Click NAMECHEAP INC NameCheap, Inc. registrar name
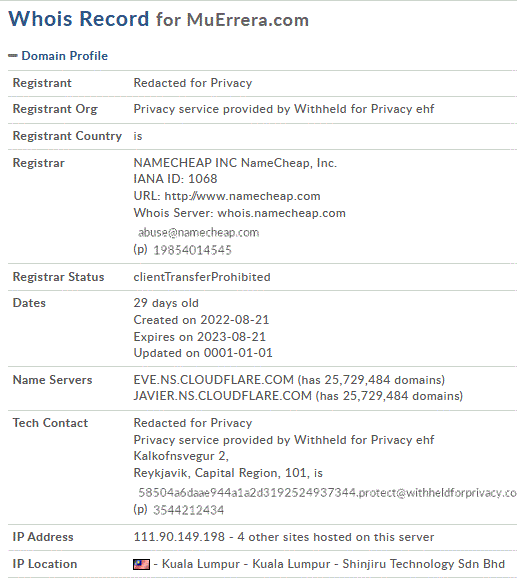This screenshot has width=517, height=579. tap(235, 163)
